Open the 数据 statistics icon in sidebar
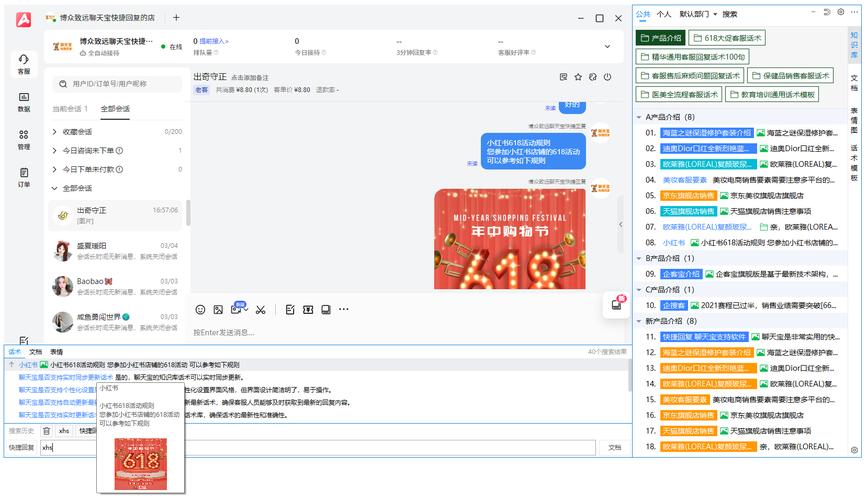Screen dimensions: 867x500 (x=24, y=102)
